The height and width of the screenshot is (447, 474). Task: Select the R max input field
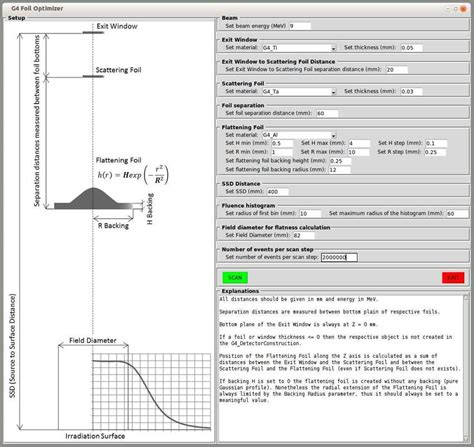pos(358,152)
